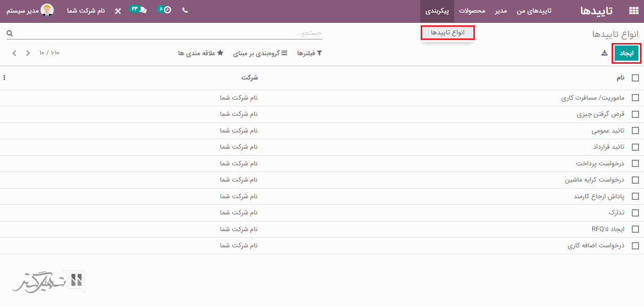This screenshot has height=306, width=644.
Task: Select the درخواست پرداخت row checkbox
Action: pyautogui.click(x=635, y=163)
